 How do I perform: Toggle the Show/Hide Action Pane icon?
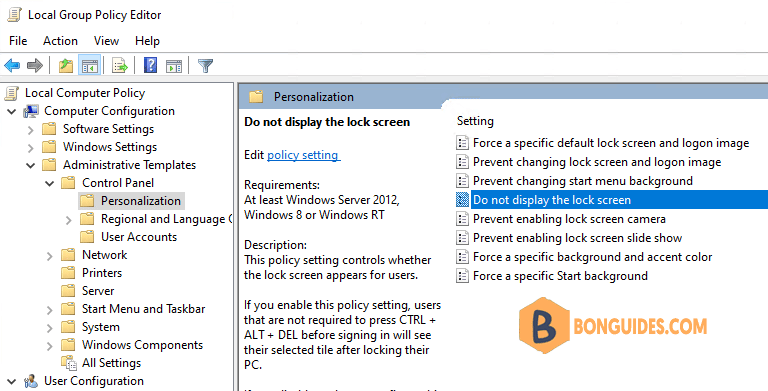(x=174, y=66)
